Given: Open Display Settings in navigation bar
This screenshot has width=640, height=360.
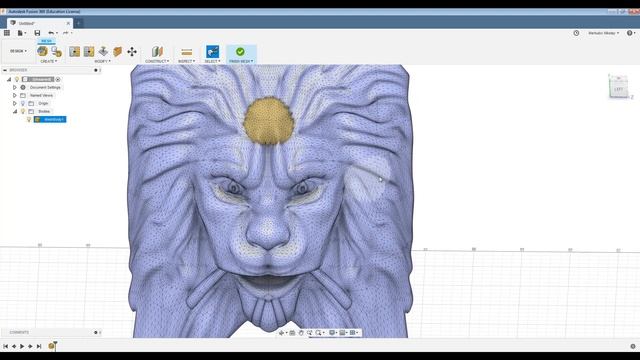Looking at the screenshot, I should tap(333, 333).
